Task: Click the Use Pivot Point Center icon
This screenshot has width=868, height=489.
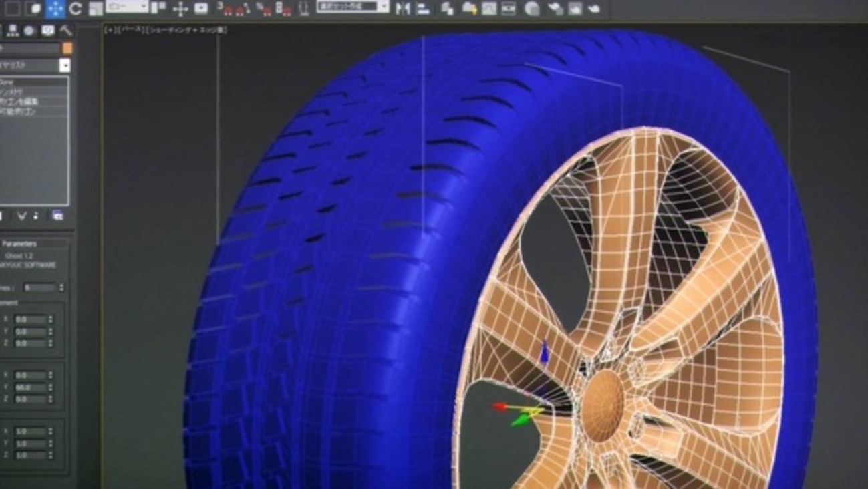Action: click(158, 8)
